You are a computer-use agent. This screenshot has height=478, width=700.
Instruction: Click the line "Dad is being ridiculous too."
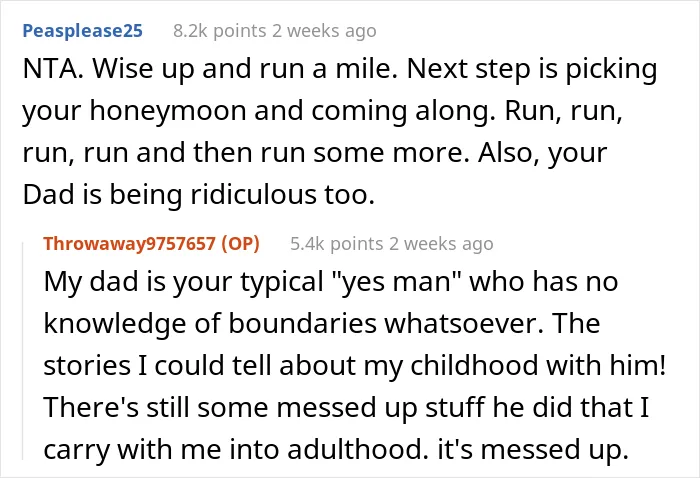199,195
